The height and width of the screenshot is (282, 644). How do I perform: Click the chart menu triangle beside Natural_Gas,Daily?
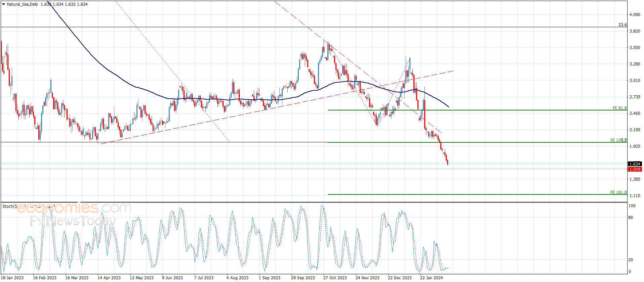pyautogui.click(x=3, y=4)
